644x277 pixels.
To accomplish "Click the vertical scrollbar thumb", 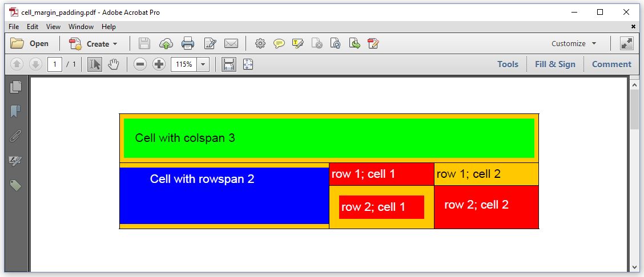I will click(x=634, y=110).
